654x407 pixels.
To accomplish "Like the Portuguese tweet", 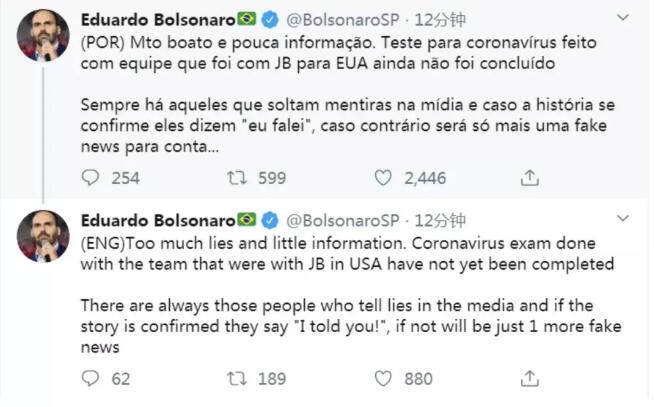I will [x=383, y=178].
